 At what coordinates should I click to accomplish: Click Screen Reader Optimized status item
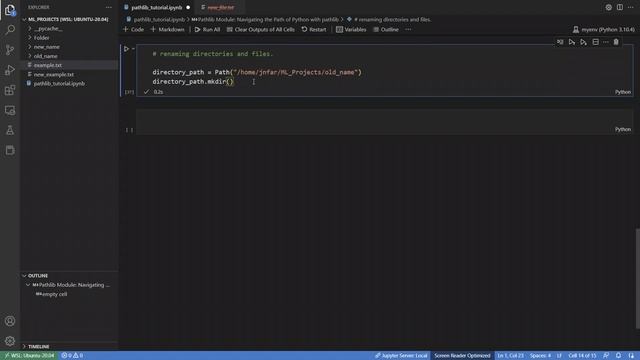tap(462, 356)
